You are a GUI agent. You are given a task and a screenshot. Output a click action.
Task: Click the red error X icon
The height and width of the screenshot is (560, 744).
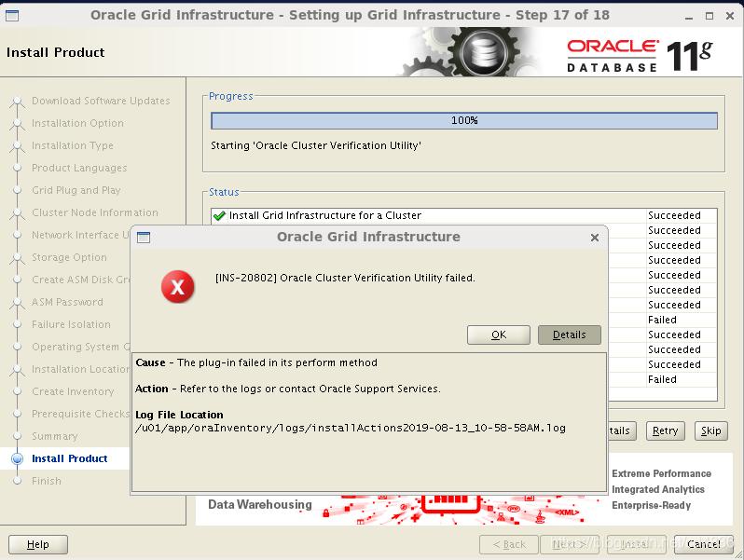177,286
